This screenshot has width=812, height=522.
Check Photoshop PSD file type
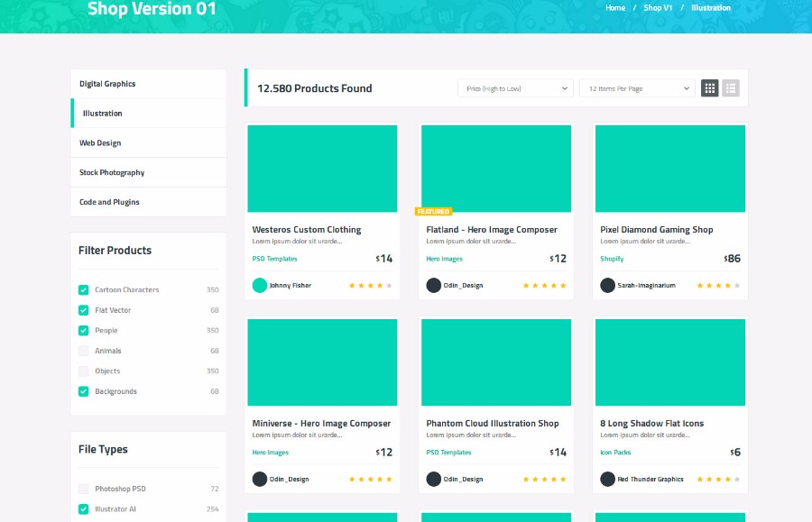tap(83, 489)
